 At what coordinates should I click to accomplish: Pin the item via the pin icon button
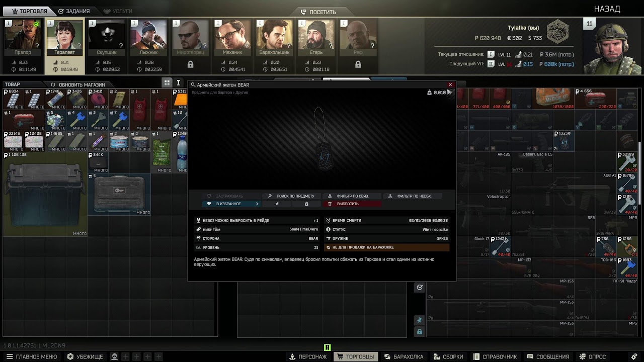click(x=277, y=204)
